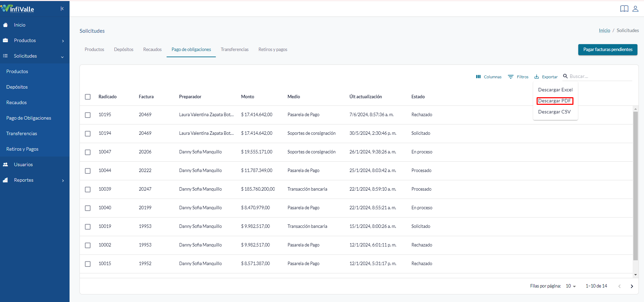Collapse the sidebar with the arrow icon
The width and height of the screenshot is (644, 302).
62,9
